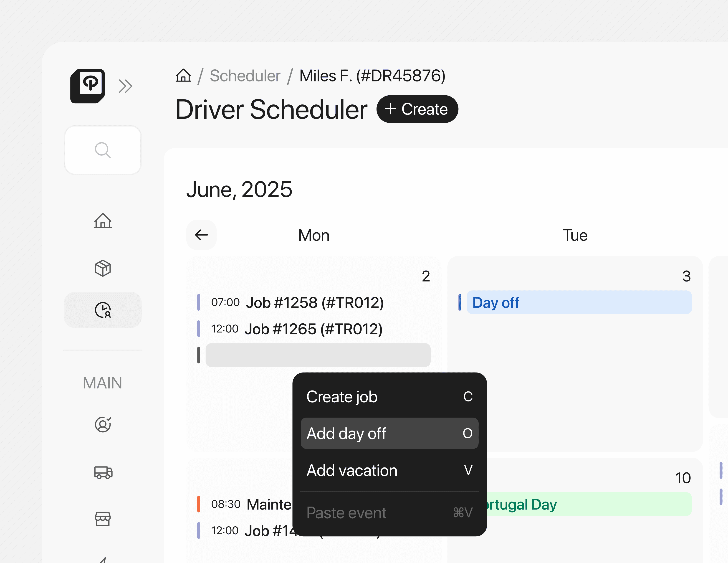Click the gray placeholder event slot
The height and width of the screenshot is (563, 728).
(x=318, y=355)
